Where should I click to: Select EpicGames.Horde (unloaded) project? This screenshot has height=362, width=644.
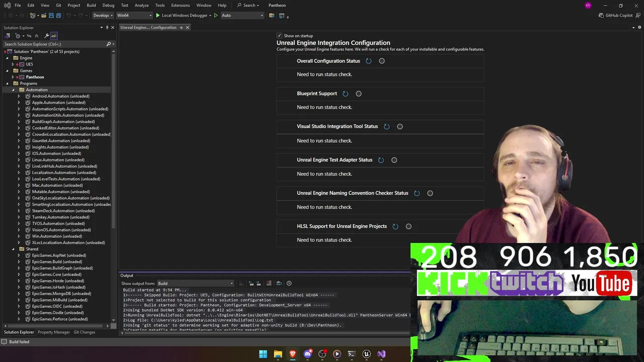tap(58, 281)
